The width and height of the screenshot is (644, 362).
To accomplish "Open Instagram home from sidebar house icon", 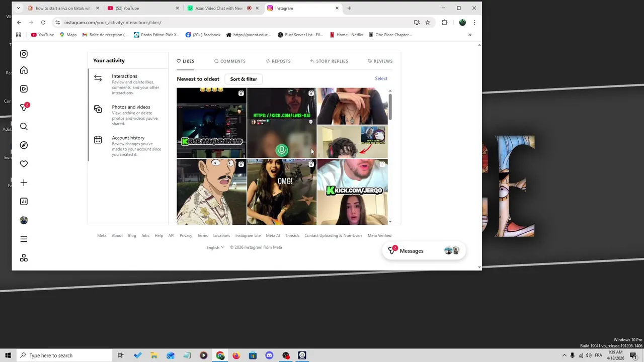I will [24, 70].
